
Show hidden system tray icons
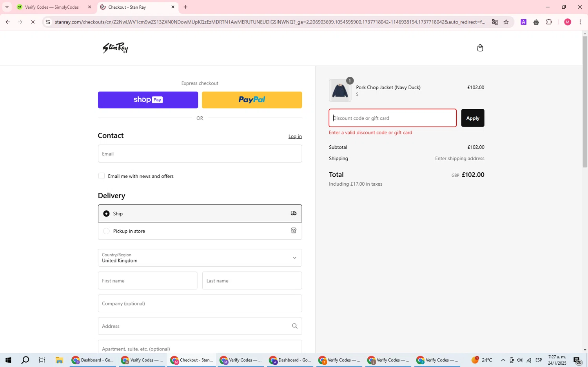tap(503, 360)
